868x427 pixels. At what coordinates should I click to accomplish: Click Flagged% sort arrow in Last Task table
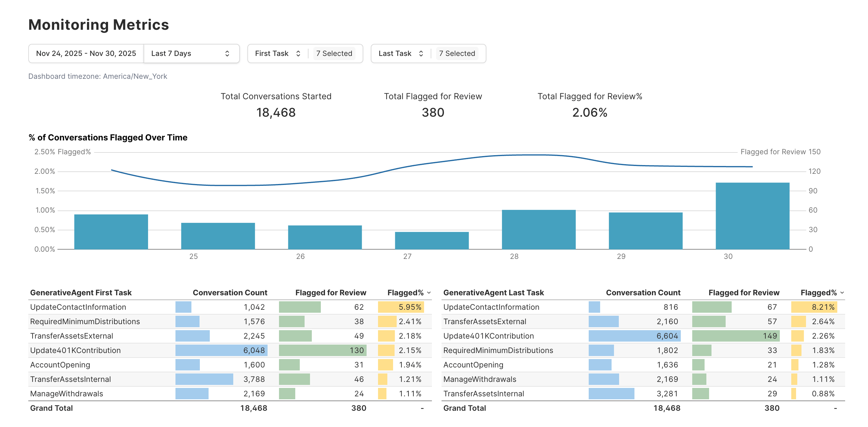click(842, 293)
